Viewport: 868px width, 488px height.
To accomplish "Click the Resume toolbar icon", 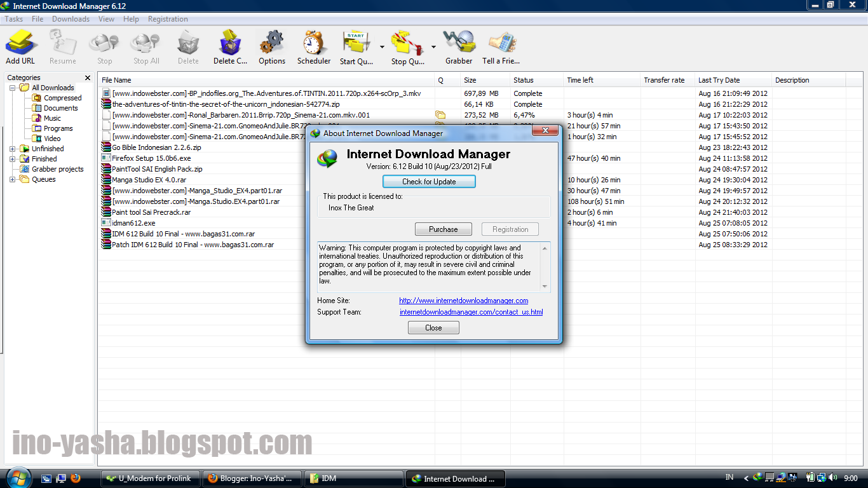I will pos(63,47).
